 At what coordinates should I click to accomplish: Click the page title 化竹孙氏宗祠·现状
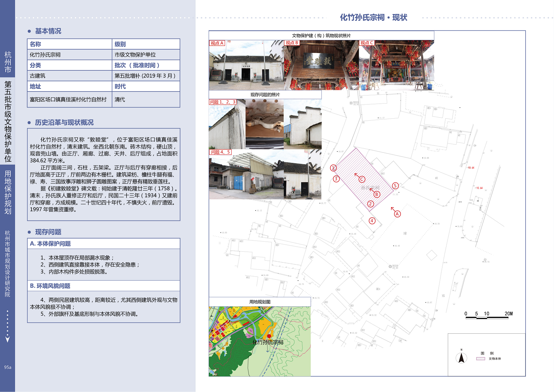point(373,17)
